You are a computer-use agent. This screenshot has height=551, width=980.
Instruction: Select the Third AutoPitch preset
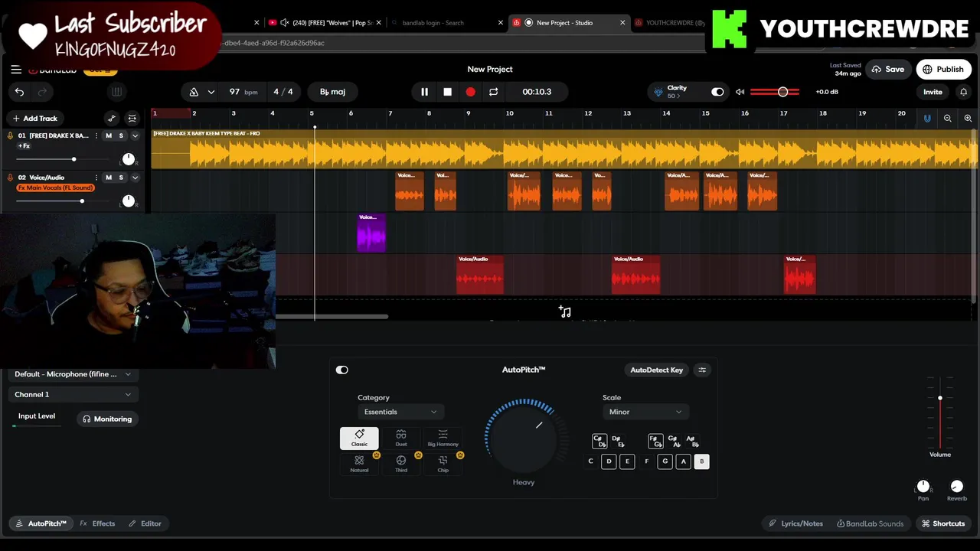(x=401, y=464)
